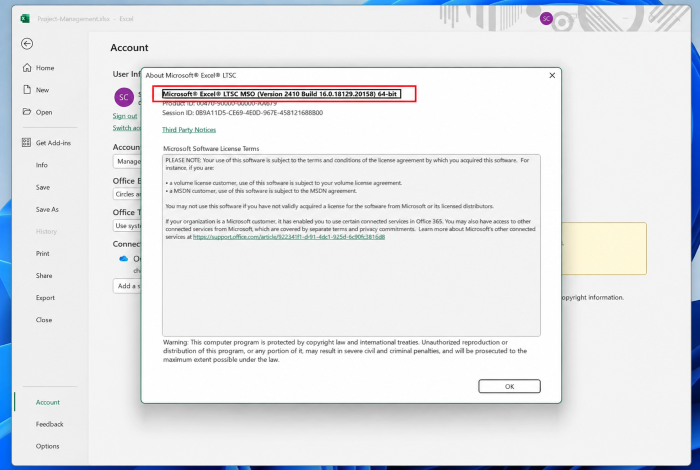Open the Account page in sidebar

pyautogui.click(x=47, y=402)
